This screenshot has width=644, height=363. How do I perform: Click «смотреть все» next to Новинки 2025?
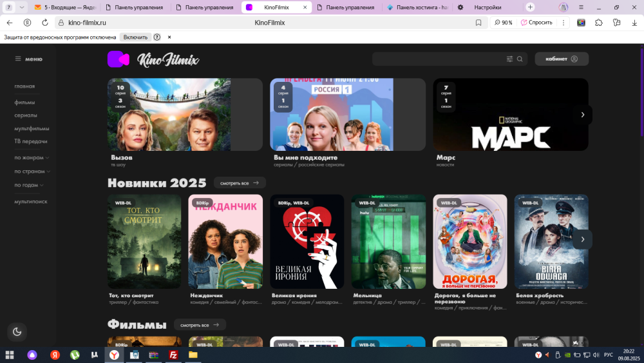click(240, 183)
